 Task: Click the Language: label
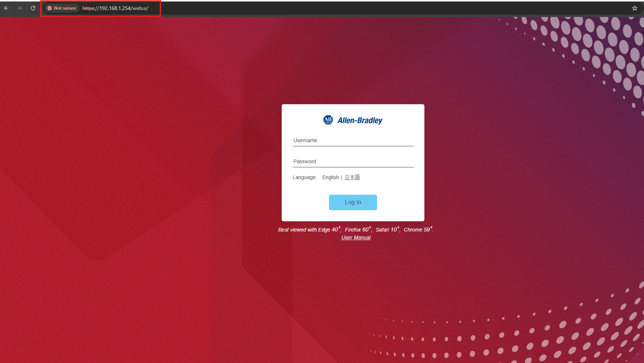305,178
